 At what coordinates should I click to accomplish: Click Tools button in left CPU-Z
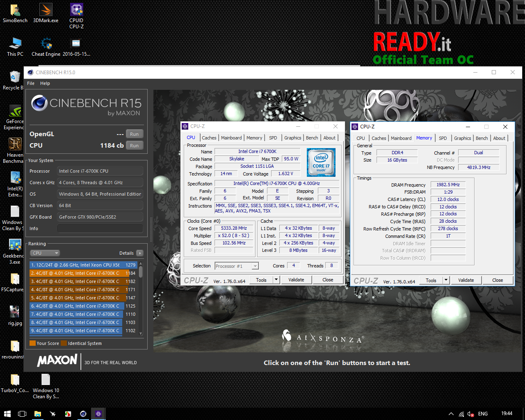261,280
